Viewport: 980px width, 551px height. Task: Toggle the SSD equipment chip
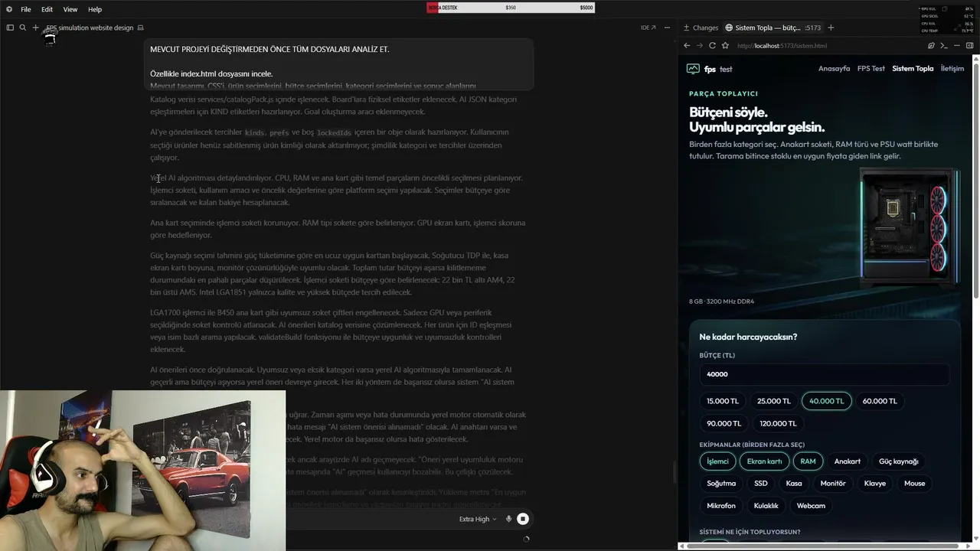760,484
